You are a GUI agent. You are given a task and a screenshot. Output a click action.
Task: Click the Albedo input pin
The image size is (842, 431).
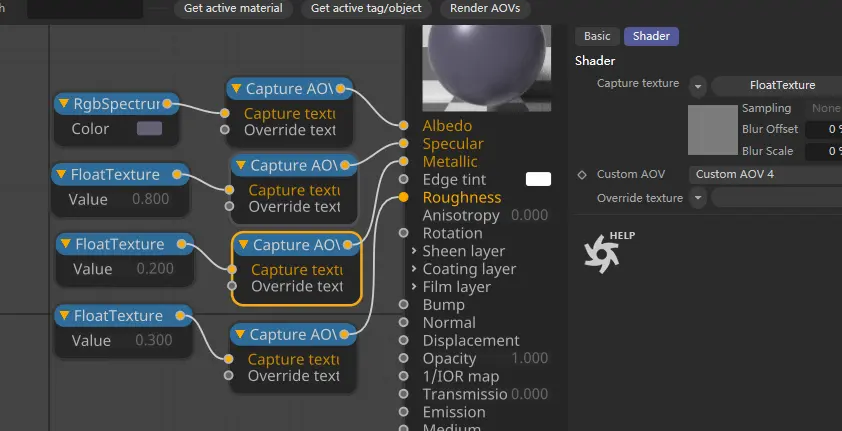coord(403,126)
